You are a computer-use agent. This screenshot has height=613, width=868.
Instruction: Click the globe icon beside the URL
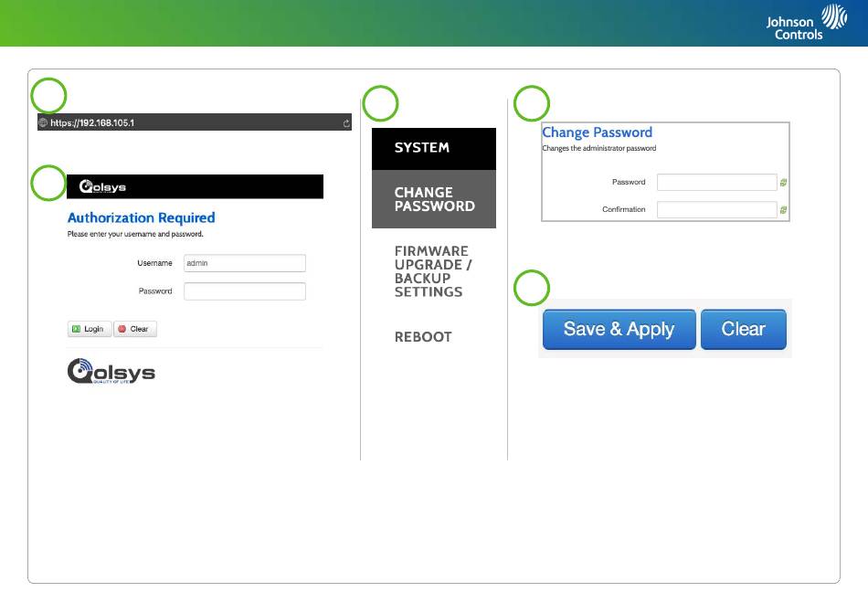coord(43,122)
